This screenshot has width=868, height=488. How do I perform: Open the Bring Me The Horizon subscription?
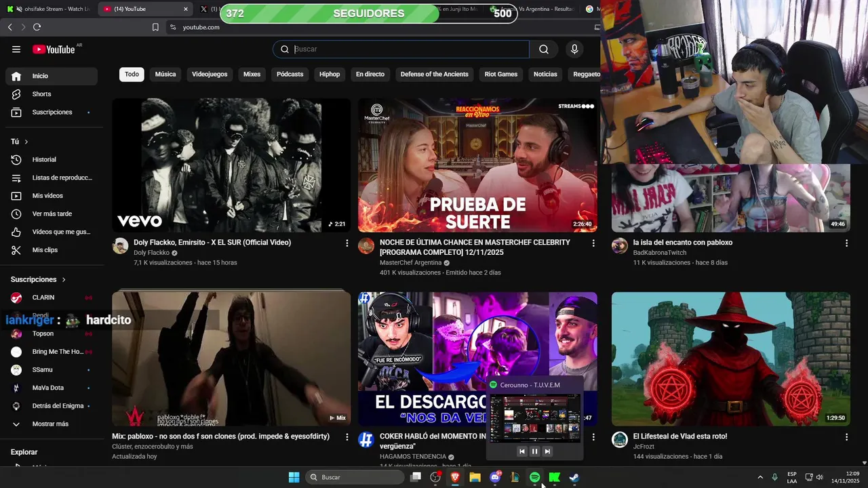click(x=52, y=352)
